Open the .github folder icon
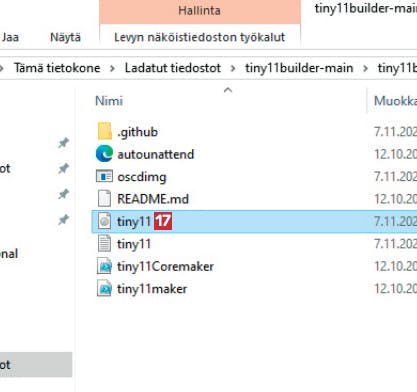This screenshot has width=417, height=392. pos(105,131)
